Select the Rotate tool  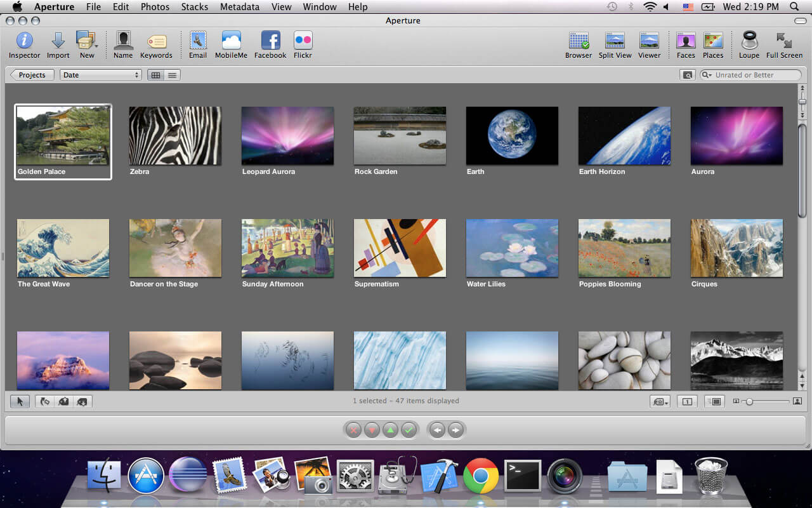point(44,401)
